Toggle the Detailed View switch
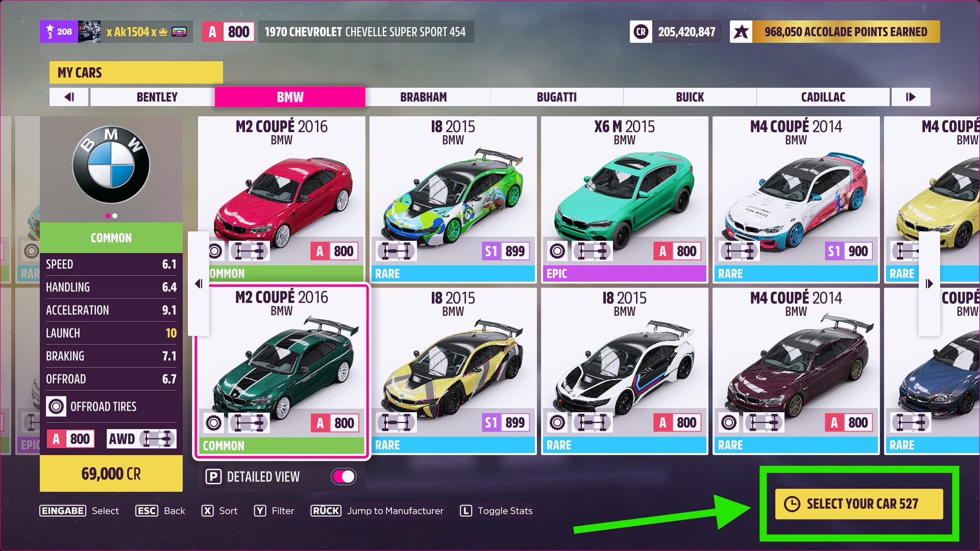Image resolution: width=980 pixels, height=551 pixels. [x=344, y=477]
